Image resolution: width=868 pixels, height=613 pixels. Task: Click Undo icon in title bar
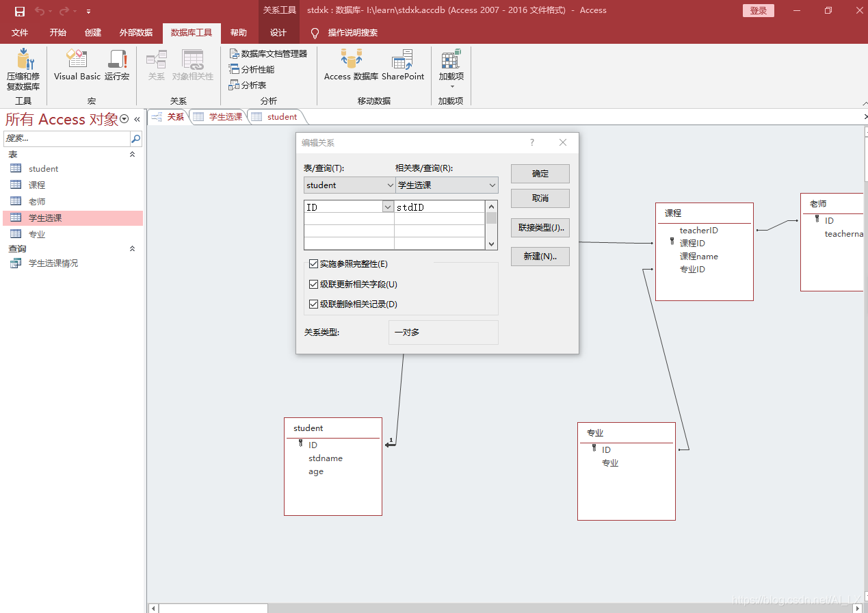coord(40,11)
